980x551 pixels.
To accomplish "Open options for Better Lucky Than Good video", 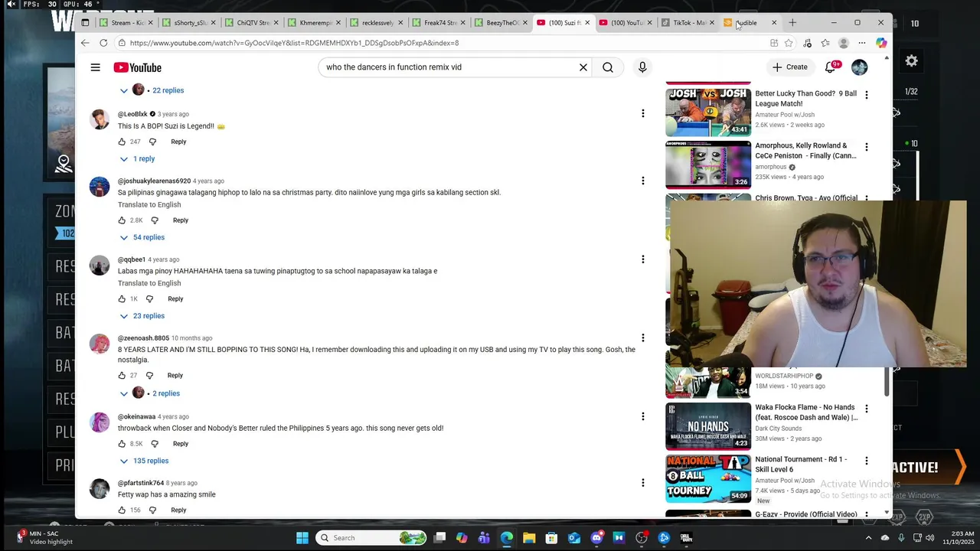I will 867,95.
